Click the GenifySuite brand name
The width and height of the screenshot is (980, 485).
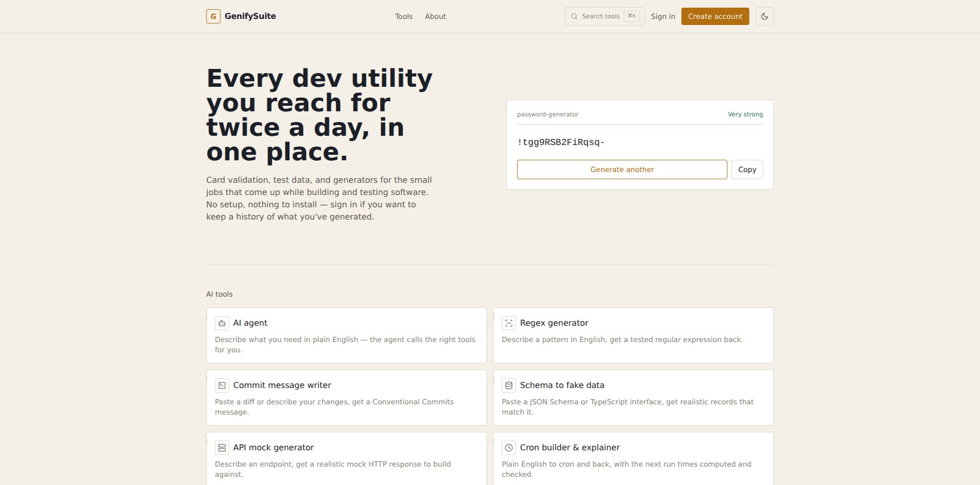[250, 16]
